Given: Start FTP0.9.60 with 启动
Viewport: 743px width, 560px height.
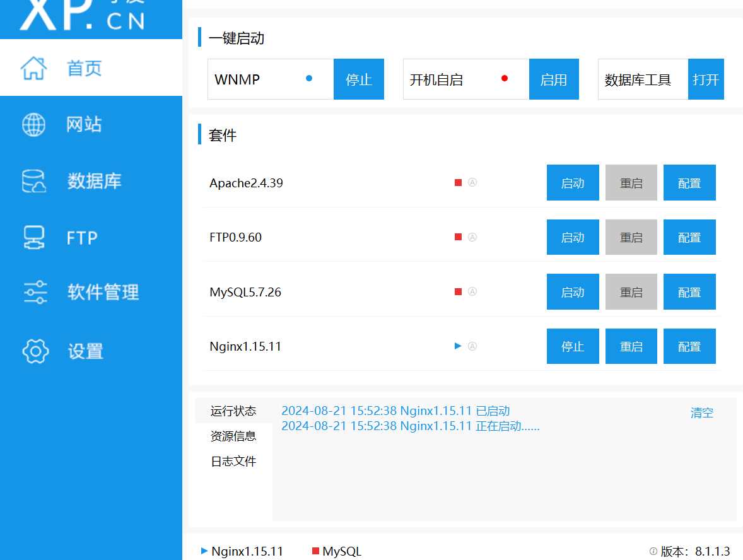Looking at the screenshot, I should click(x=573, y=237).
